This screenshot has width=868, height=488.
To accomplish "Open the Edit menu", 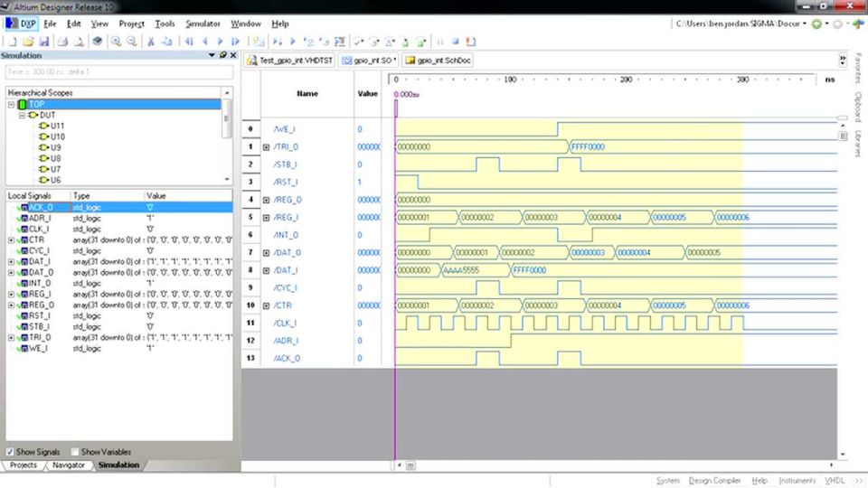I will click(73, 23).
